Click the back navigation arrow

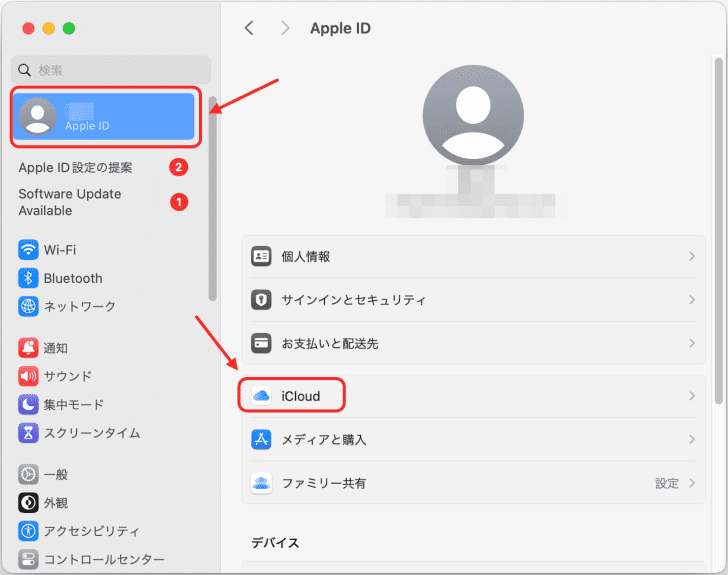(249, 28)
